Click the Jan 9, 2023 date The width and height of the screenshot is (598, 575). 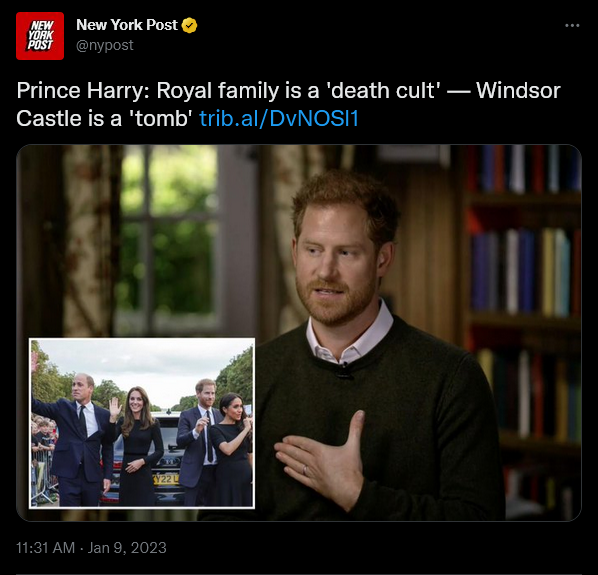click(x=127, y=548)
